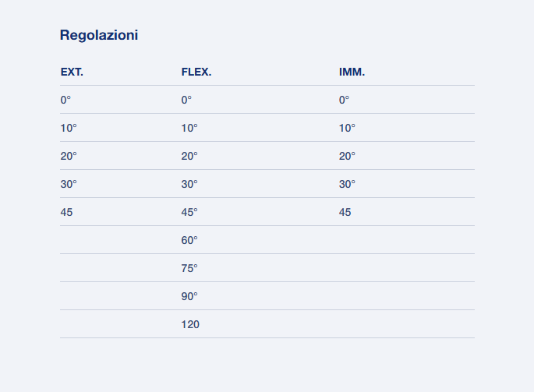The height and width of the screenshot is (392, 534).
Task: Choose 45° in the FLEX. column
Action: pyautogui.click(x=189, y=212)
